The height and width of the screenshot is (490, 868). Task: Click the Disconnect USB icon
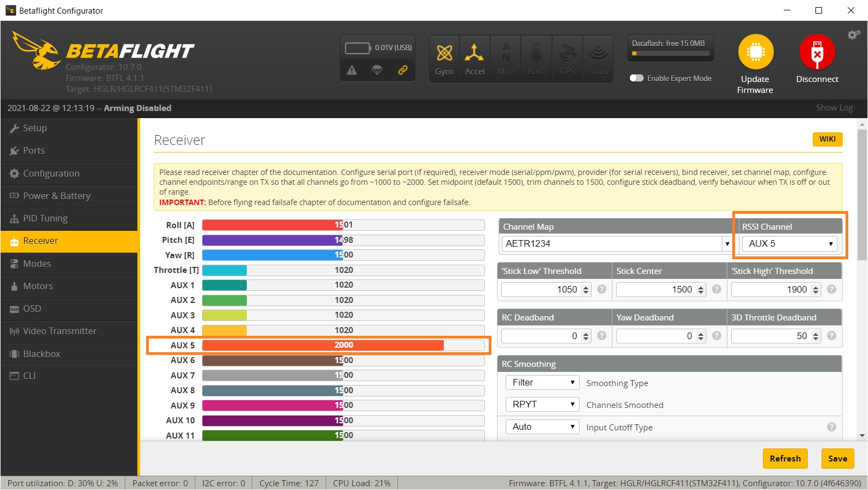817,52
